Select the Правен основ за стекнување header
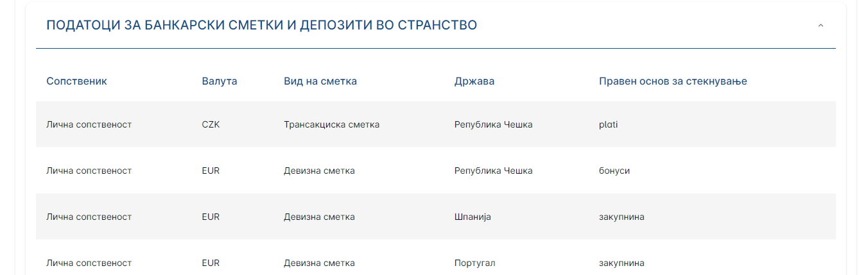 point(672,81)
